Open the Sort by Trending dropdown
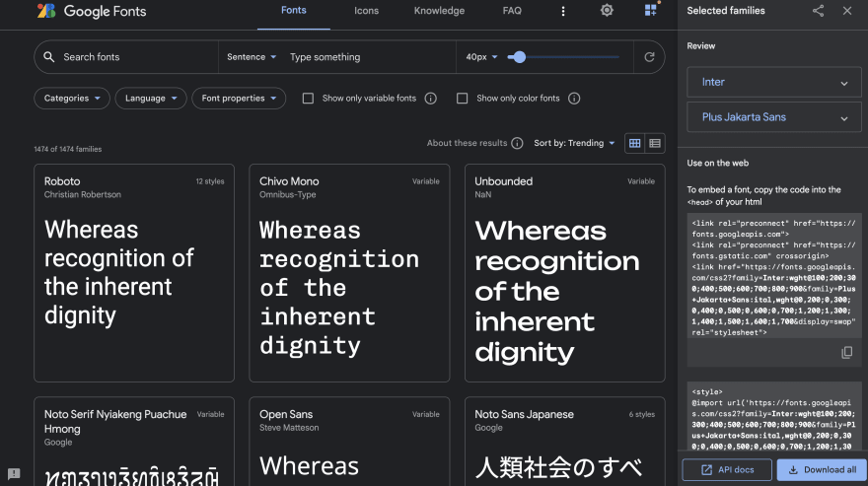 tap(574, 143)
